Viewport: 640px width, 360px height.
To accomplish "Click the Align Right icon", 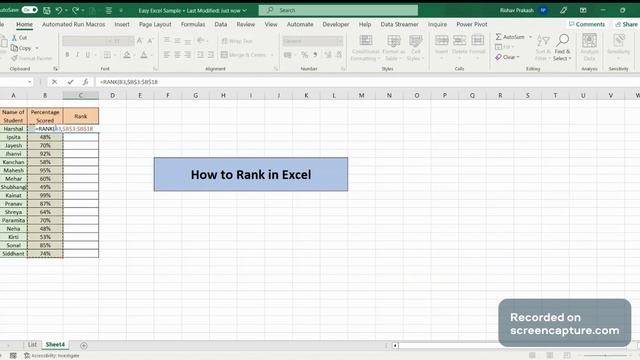I will pos(188,55).
